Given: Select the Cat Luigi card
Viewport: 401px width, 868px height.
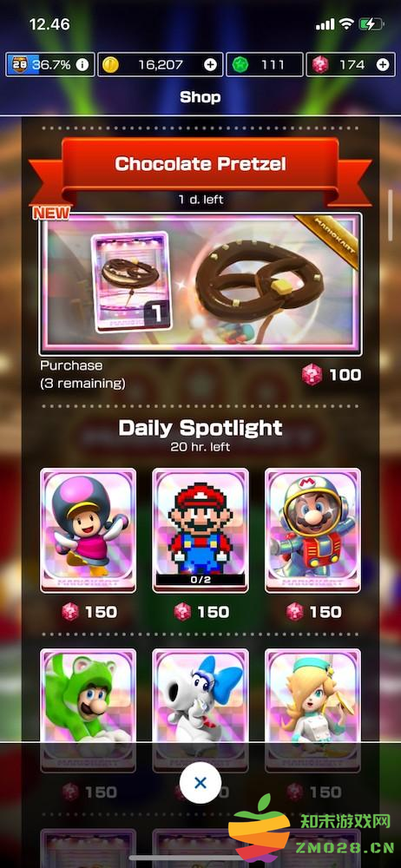Looking at the screenshot, I should pos(88,710).
